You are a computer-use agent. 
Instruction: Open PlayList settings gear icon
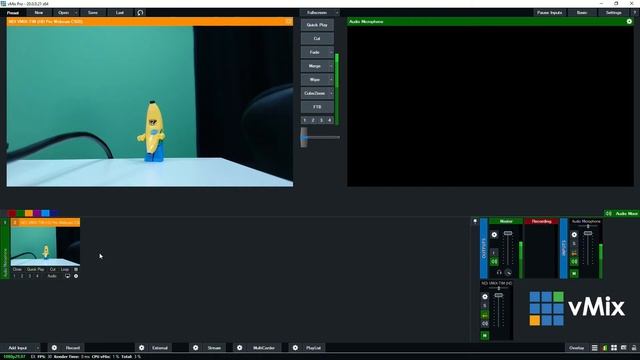coord(295,348)
